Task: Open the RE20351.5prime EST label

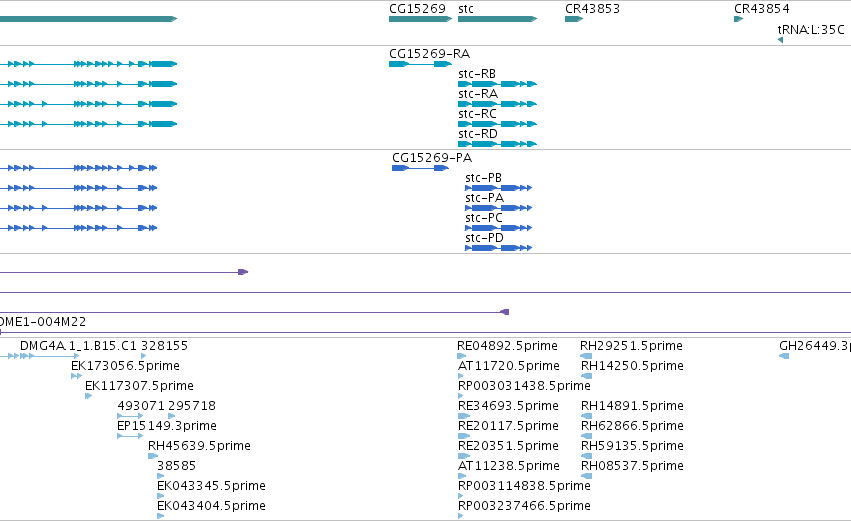Action: 508,446
